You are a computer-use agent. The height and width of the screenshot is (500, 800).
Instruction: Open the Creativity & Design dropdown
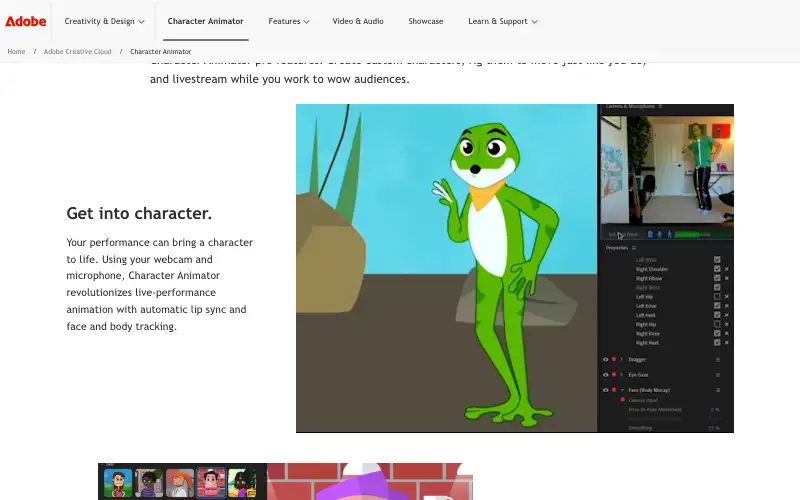click(x=105, y=21)
